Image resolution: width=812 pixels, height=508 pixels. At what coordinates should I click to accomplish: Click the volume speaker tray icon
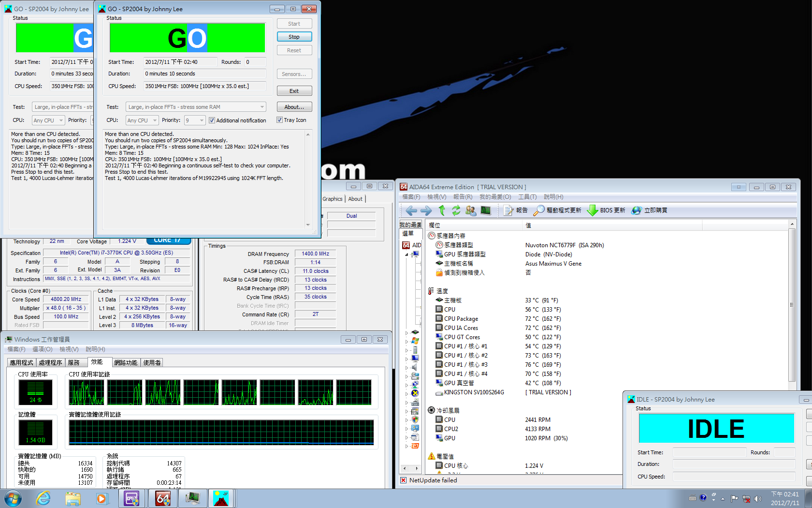(757, 499)
